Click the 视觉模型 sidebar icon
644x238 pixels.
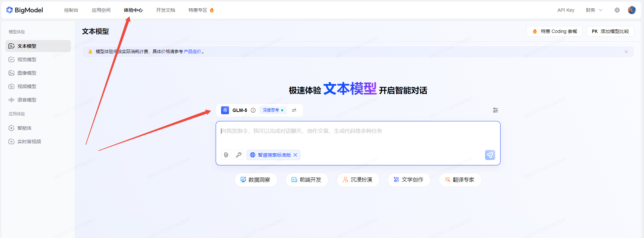coord(11,59)
